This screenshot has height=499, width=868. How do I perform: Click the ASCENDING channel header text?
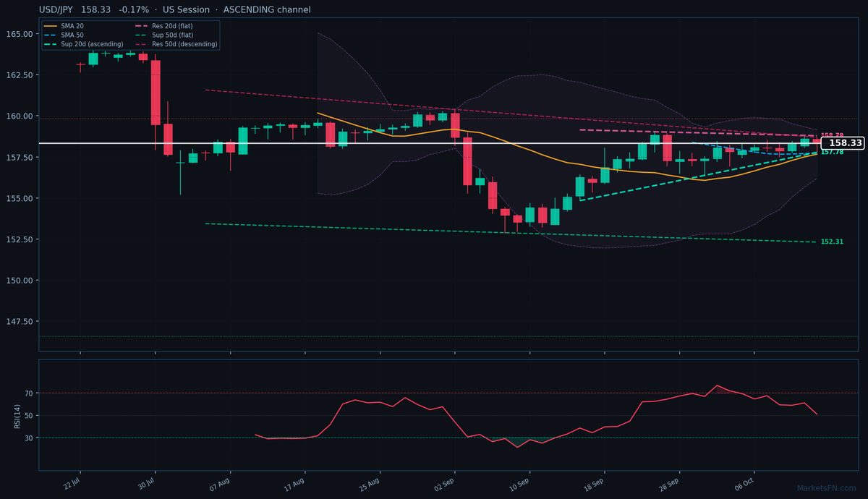(x=268, y=10)
